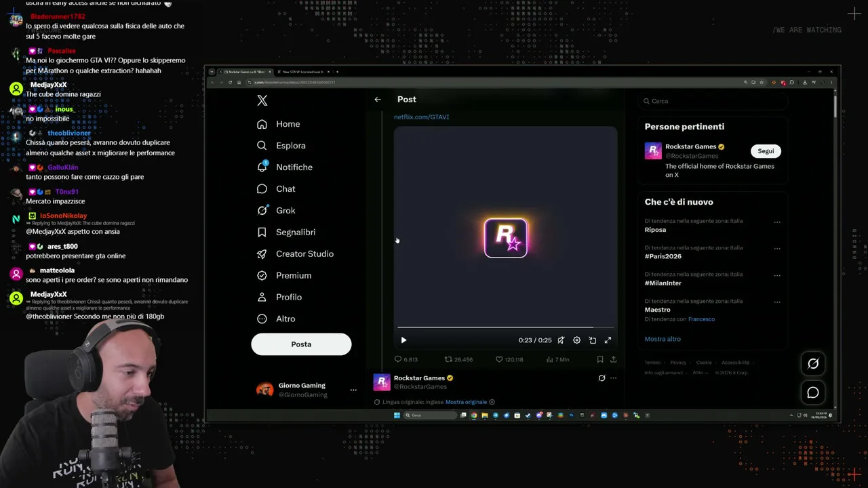Viewport: 868px width, 488px height.
Task: Like the post with 120.118 likes
Action: pos(509,360)
